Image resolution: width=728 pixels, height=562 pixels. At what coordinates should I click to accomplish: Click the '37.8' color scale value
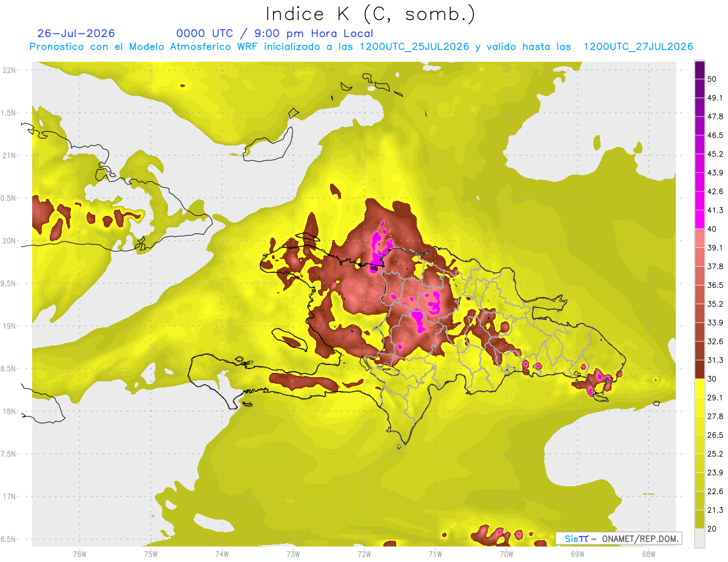[x=715, y=266]
